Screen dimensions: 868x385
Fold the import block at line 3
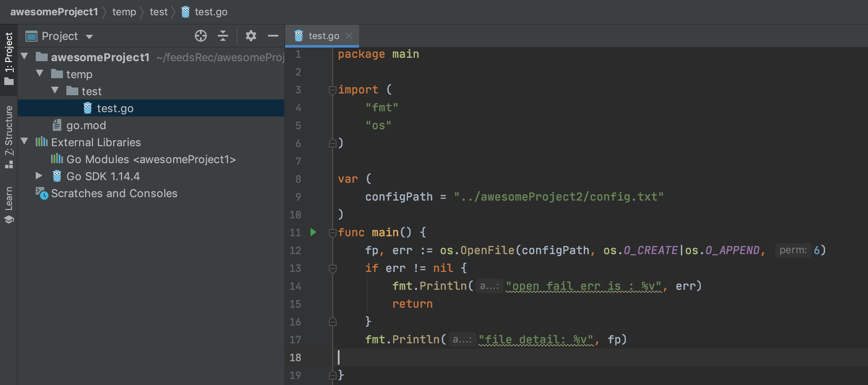click(333, 90)
